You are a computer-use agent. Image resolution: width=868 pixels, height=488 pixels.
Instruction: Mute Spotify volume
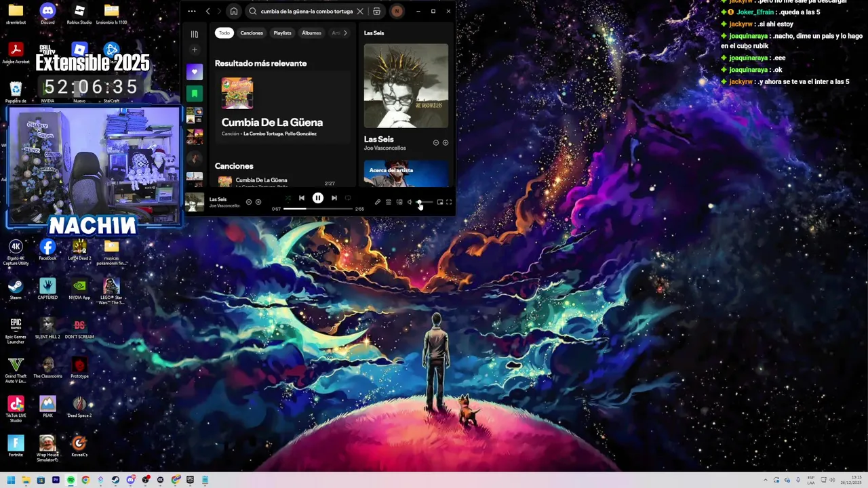click(x=410, y=202)
